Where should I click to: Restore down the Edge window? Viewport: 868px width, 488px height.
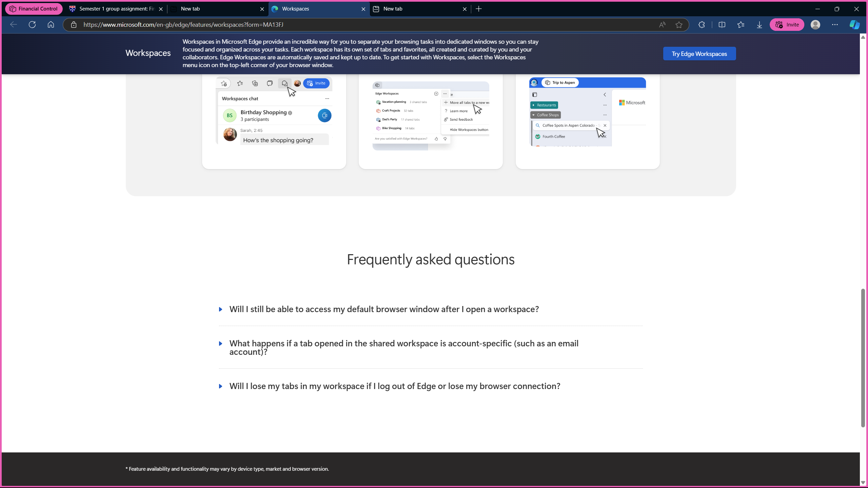point(837,9)
